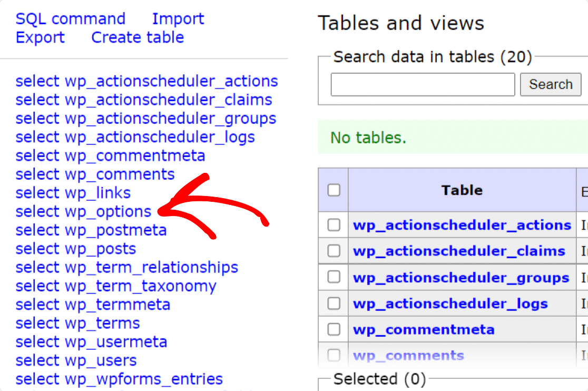
Task: Check the wp_actionscheduler_logs row checkbox
Action: tap(334, 304)
